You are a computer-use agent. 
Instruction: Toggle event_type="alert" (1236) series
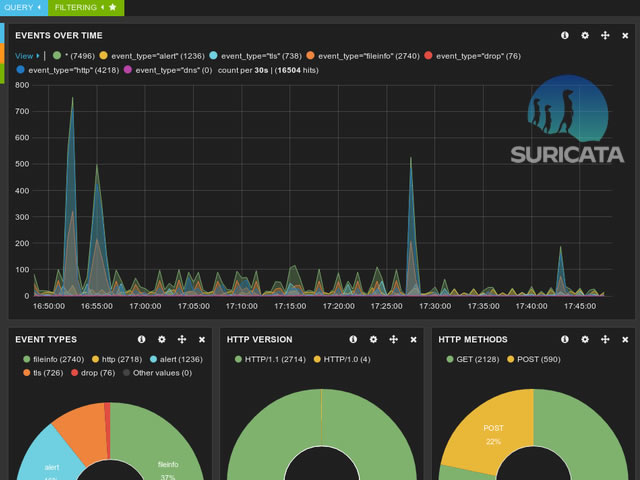pyautogui.click(x=152, y=56)
